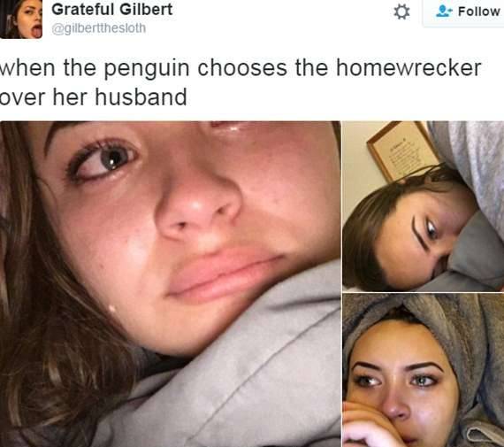The width and height of the screenshot is (504, 447).
Task: Click the word homewrecker in tweet
Action: (x=409, y=68)
